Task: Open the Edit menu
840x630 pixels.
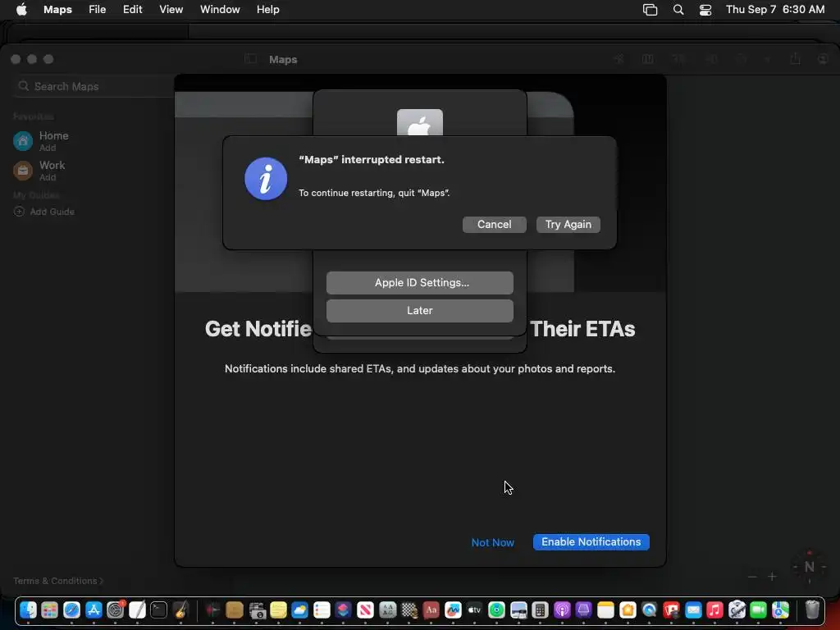Action: click(x=132, y=9)
